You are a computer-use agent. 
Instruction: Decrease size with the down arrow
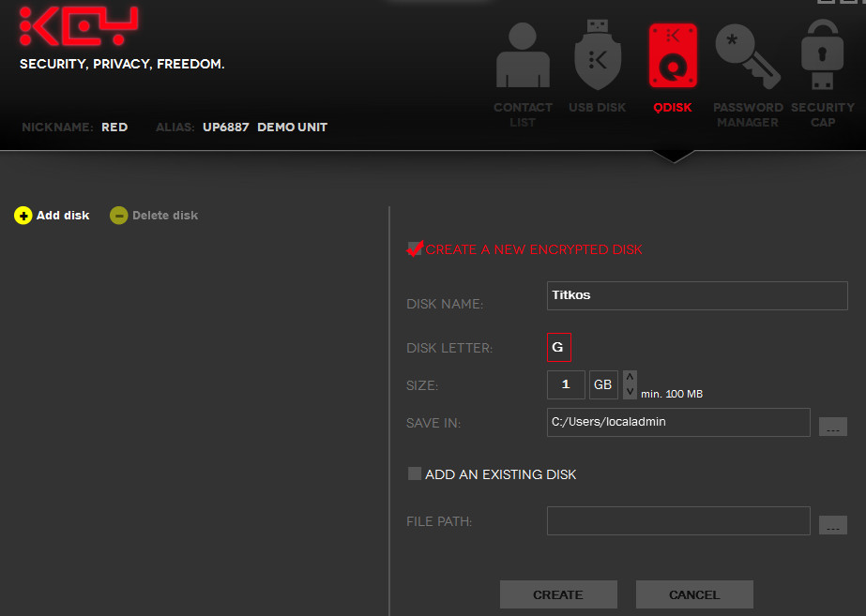pos(631,391)
